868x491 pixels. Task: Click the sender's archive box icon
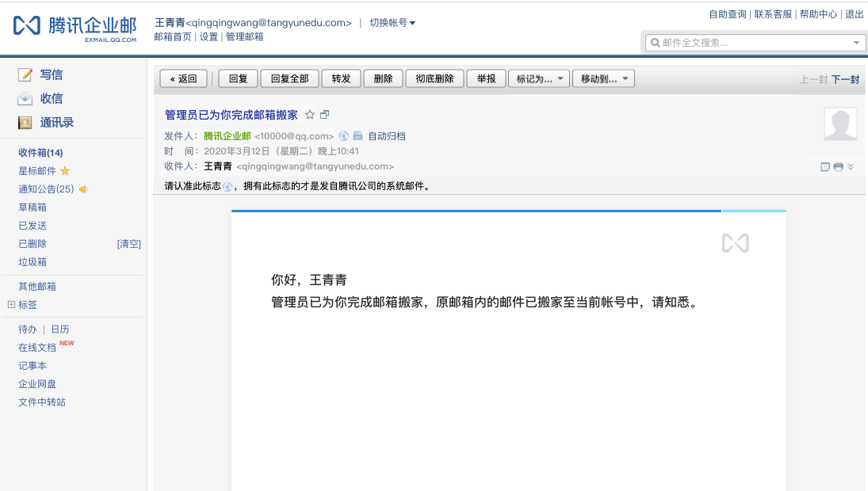tap(358, 135)
